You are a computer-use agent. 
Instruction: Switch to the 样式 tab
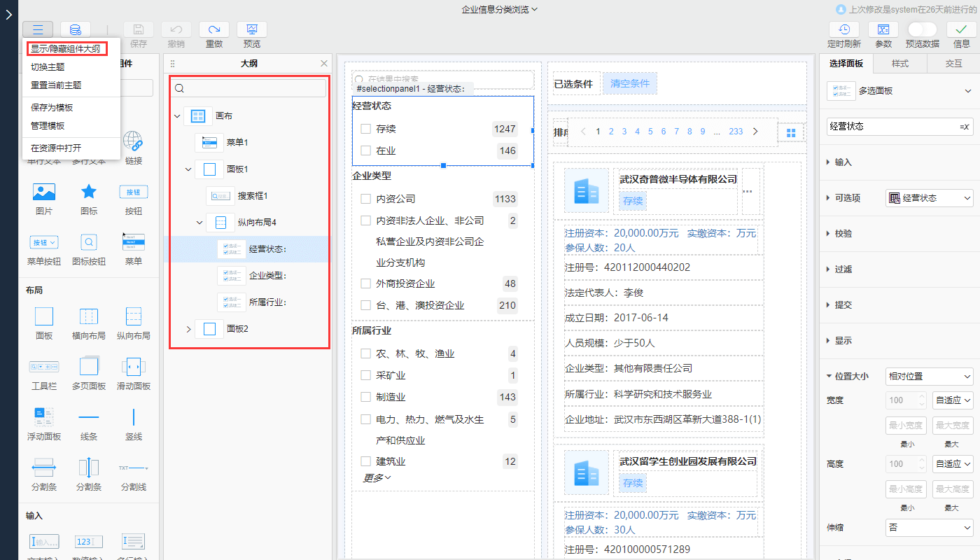click(899, 64)
